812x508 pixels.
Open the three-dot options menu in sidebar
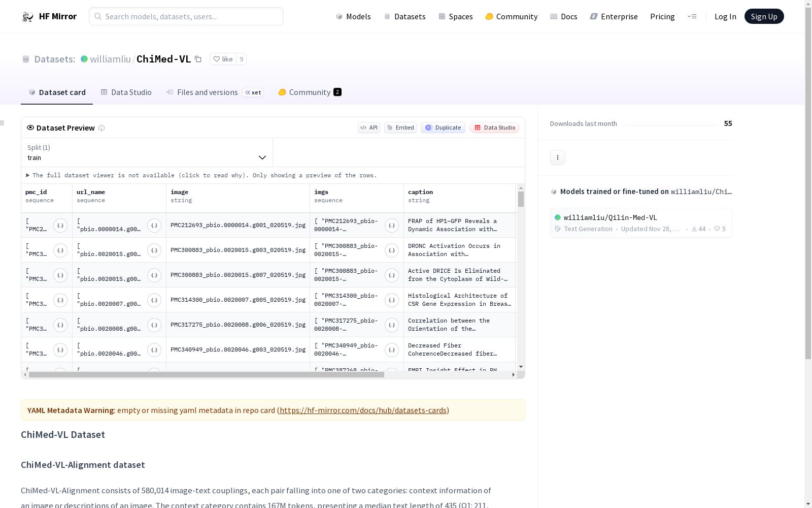click(x=558, y=157)
